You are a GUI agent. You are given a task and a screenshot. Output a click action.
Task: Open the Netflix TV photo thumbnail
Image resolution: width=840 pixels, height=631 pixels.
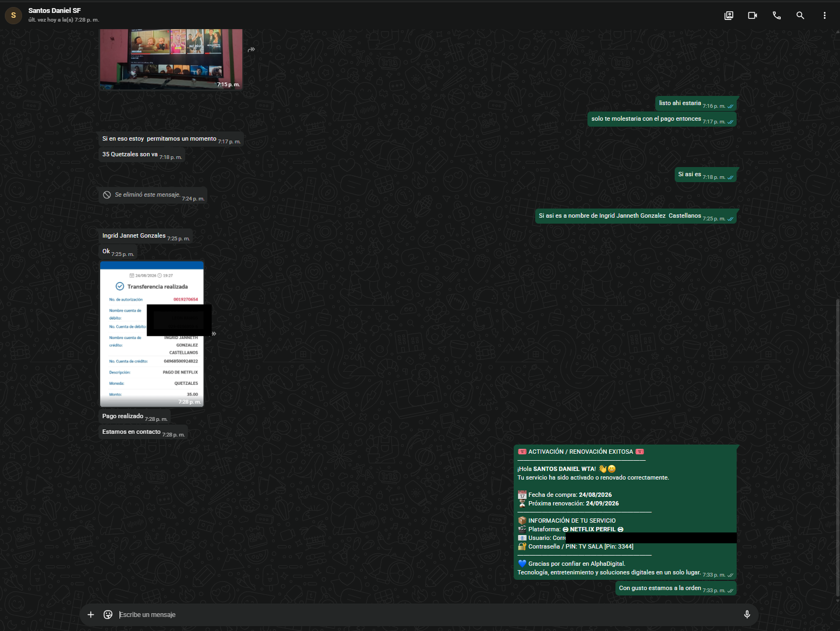171,59
